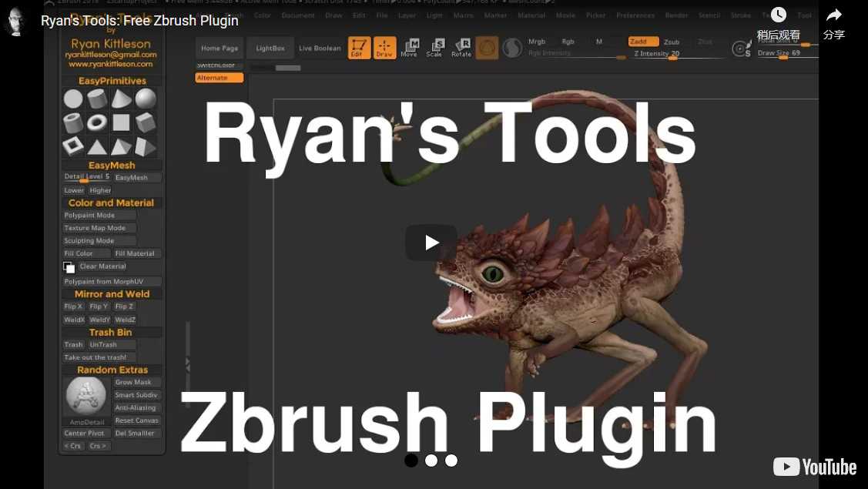Click 'Take out the trash!' button

(x=99, y=358)
